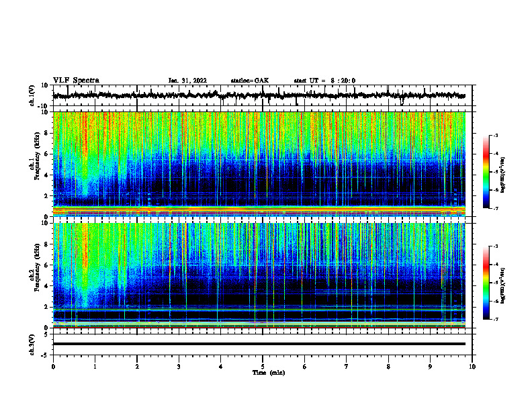The width and height of the screenshot is (532, 411).
Task: Click the ch.1 colorbar unit label log(PSD)
Action: point(503,175)
